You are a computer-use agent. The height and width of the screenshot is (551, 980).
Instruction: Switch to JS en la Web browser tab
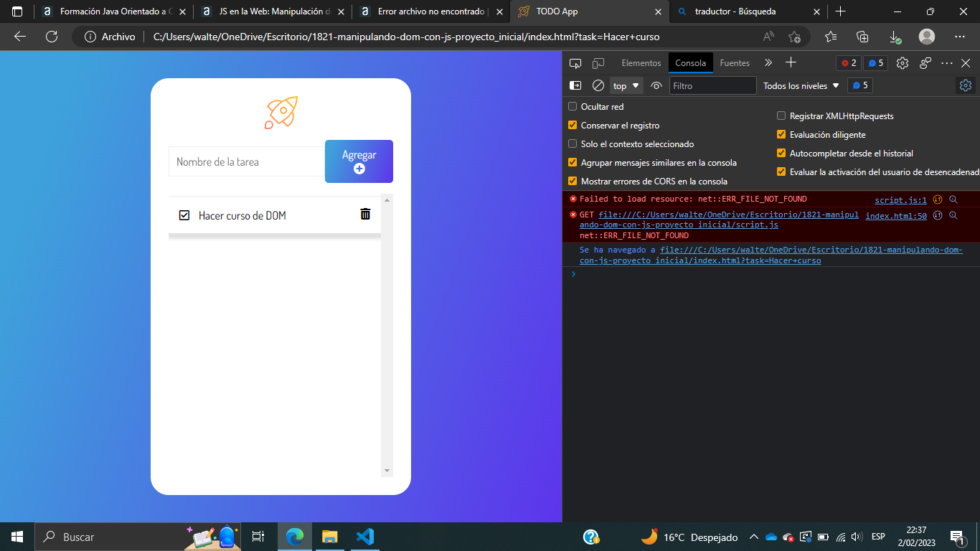tap(273, 11)
